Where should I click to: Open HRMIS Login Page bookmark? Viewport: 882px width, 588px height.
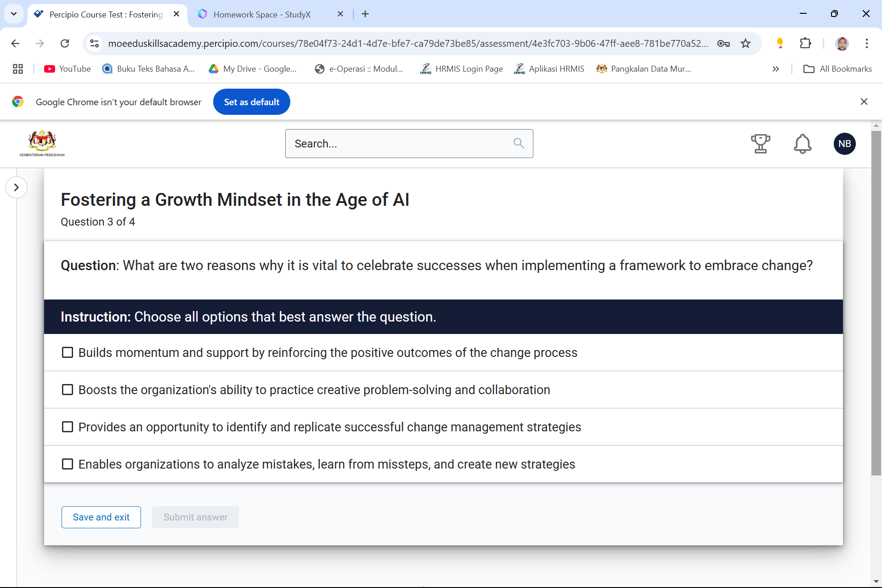tap(461, 69)
